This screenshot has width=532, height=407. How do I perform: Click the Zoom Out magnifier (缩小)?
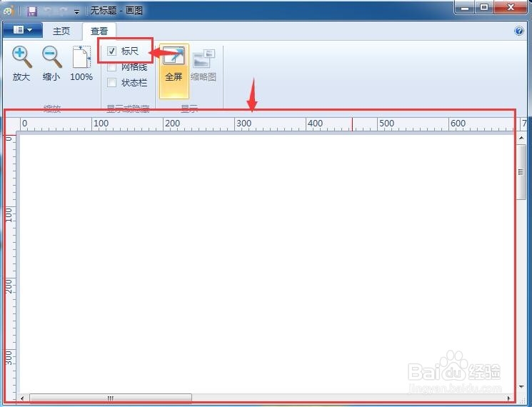51,64
